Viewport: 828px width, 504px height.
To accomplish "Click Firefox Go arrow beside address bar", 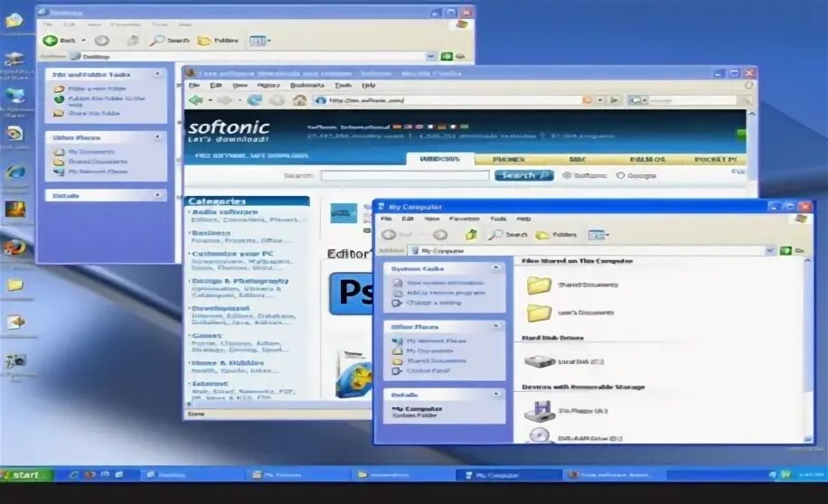I will pyautogui.click(x=614, y=99).
